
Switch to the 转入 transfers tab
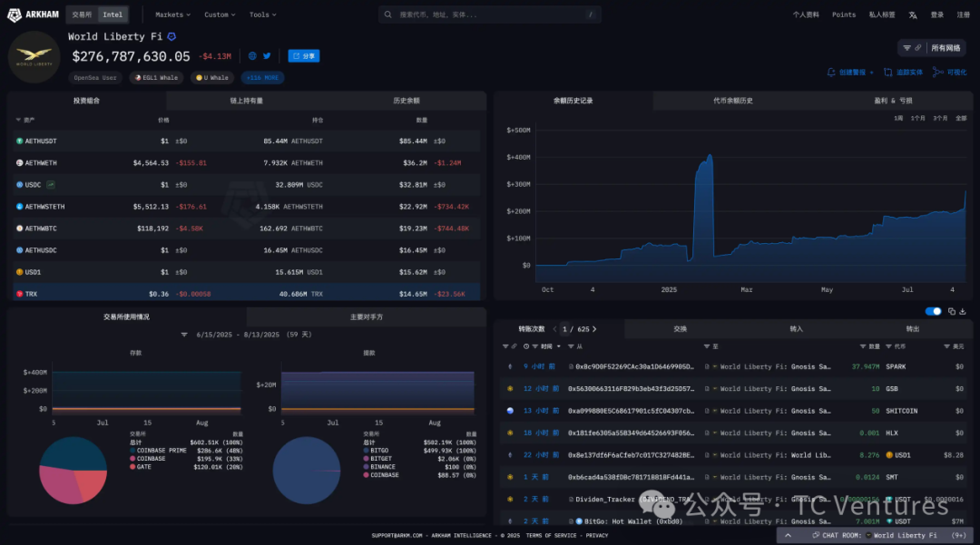click(797, 329)
